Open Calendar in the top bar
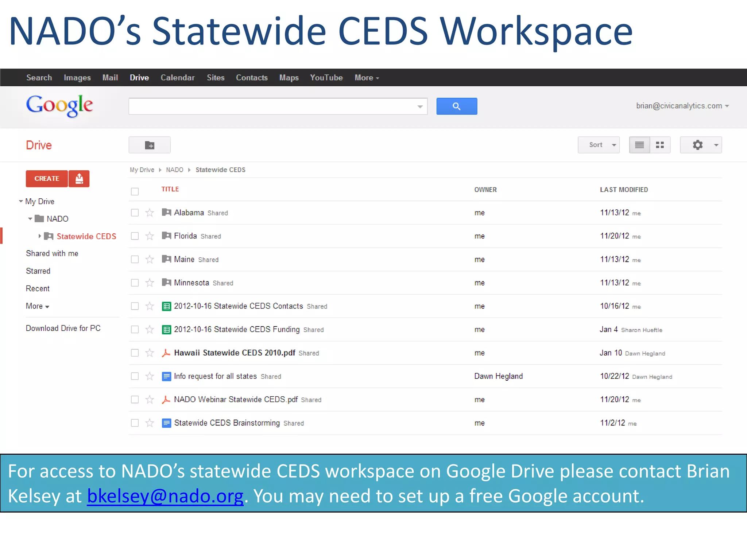The image size is (747, 560). [x=178, y=78]
